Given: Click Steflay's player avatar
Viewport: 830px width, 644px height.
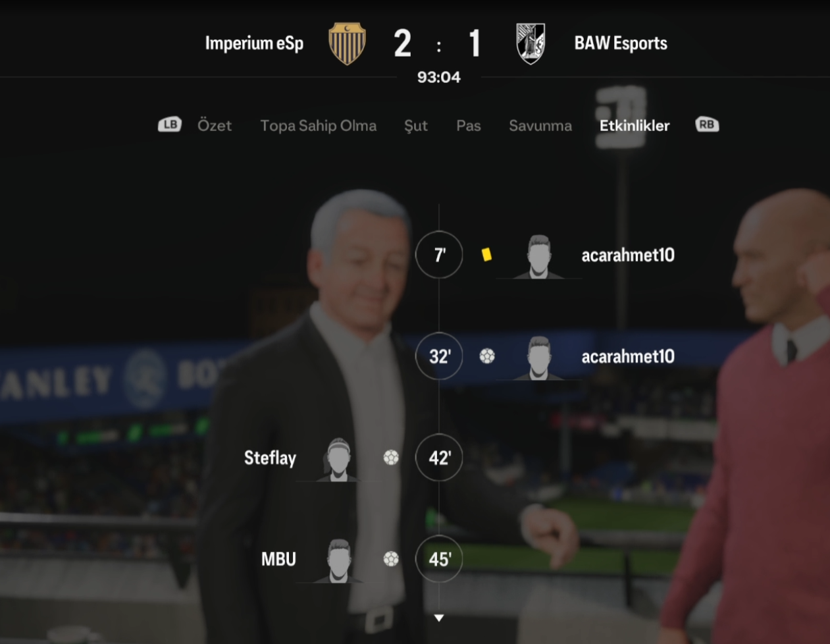Looking at the screenshot, I should pyautogui.click(x=338, y=460).
